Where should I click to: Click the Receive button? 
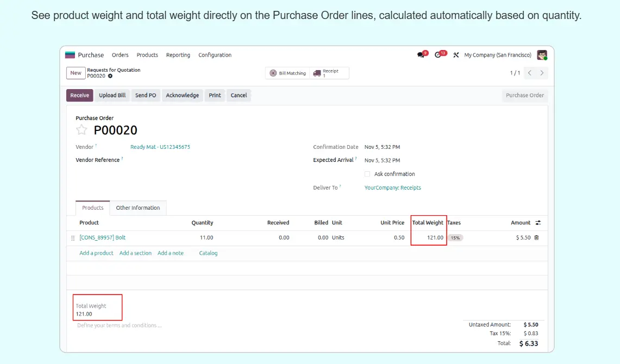[79, 95]
